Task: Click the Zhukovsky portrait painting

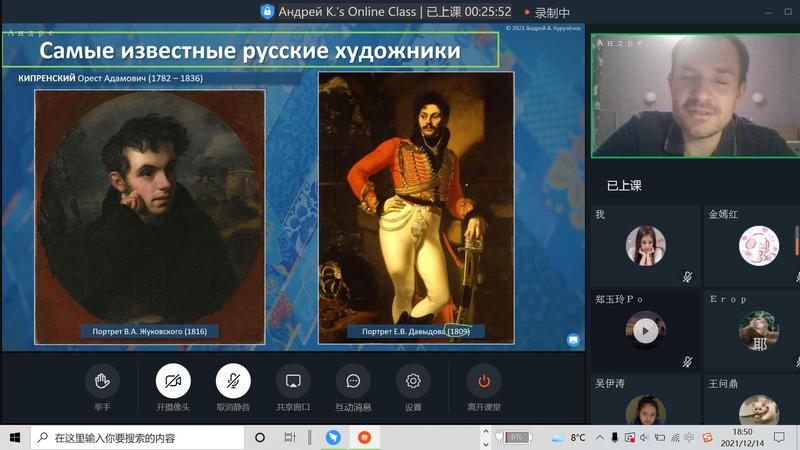Action: [149, 217]
